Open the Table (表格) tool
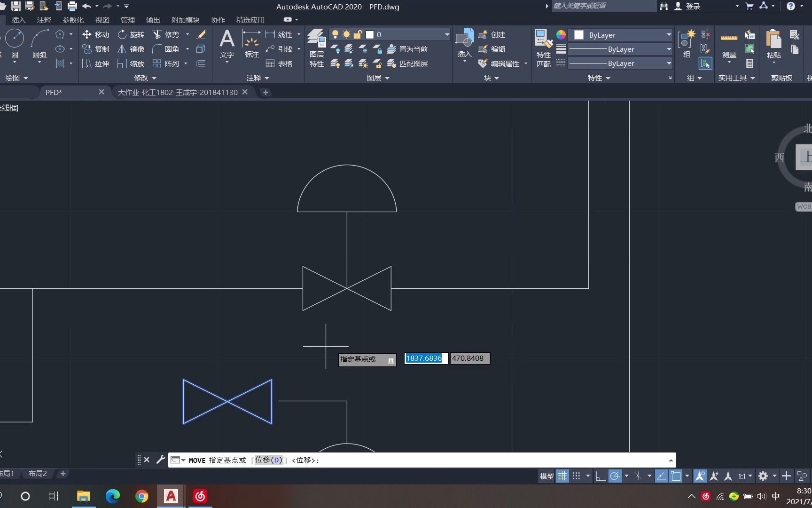 [279, 63]
